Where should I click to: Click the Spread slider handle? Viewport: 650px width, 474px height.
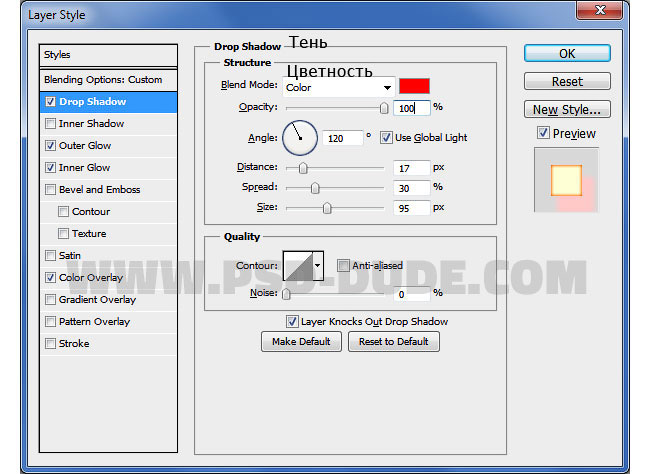point(315,188)
